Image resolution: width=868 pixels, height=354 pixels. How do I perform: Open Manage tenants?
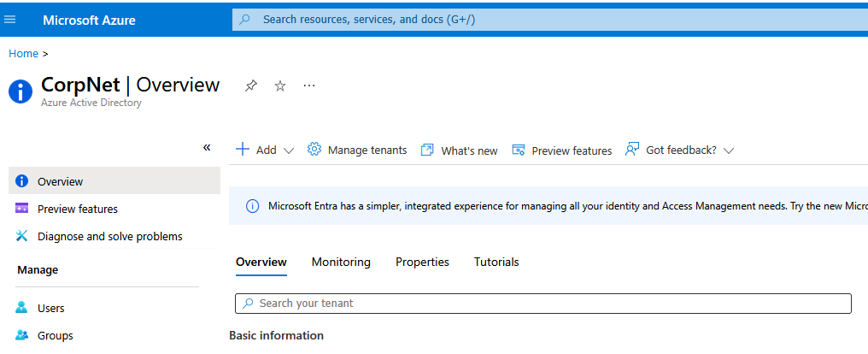pyautogui.click(x=367, y=150)
